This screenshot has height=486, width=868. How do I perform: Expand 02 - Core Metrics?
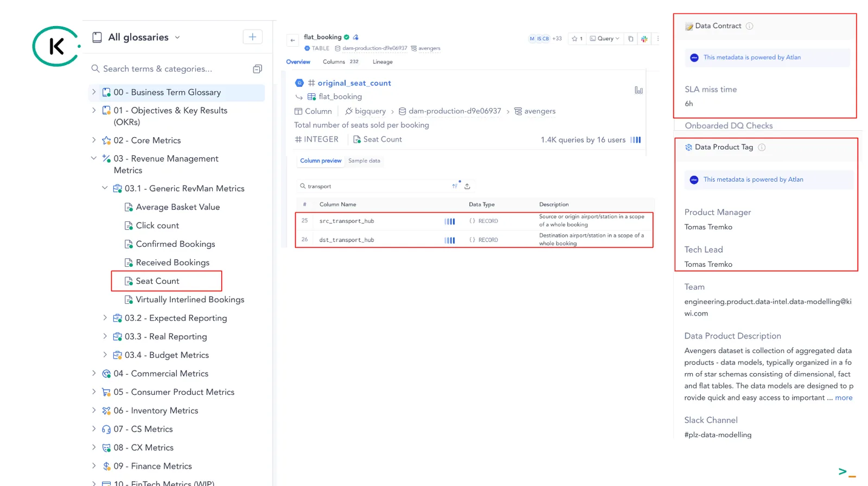point(94,140)
